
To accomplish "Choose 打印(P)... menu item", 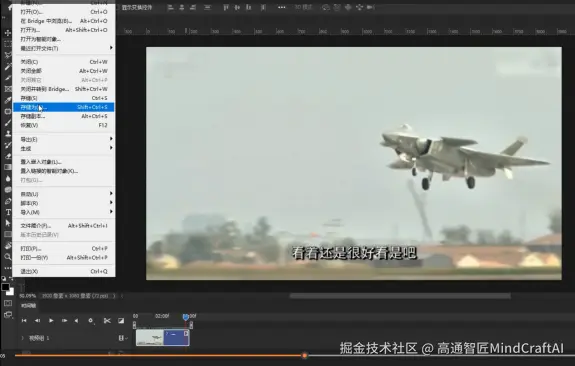I will (x=64, y=249).
